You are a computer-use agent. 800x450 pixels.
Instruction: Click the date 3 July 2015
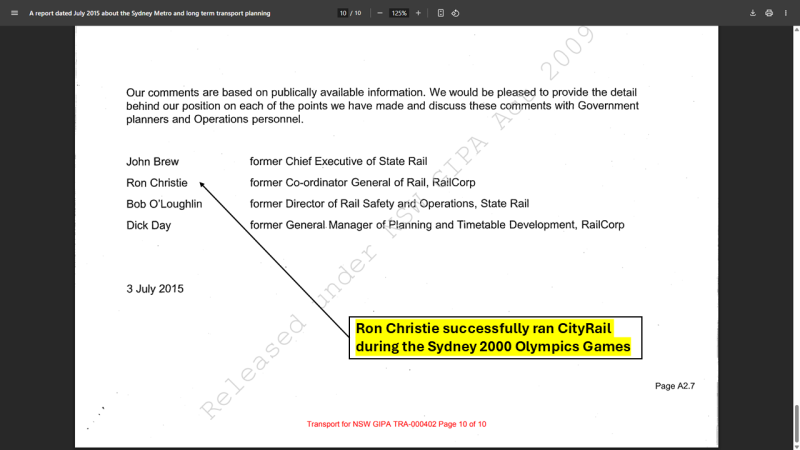pyautogui.click(x=155, y=289)
